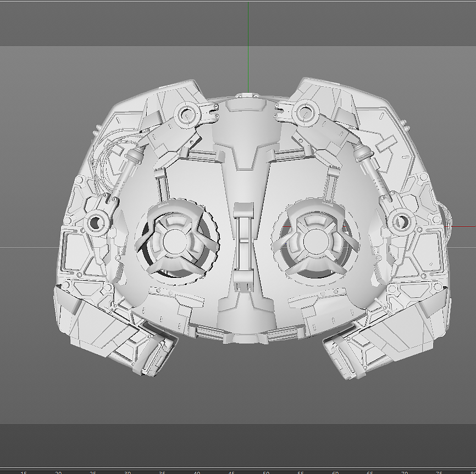Jump to frame 50 on the timeline
The image size is (476, 474).
(266, 472)
